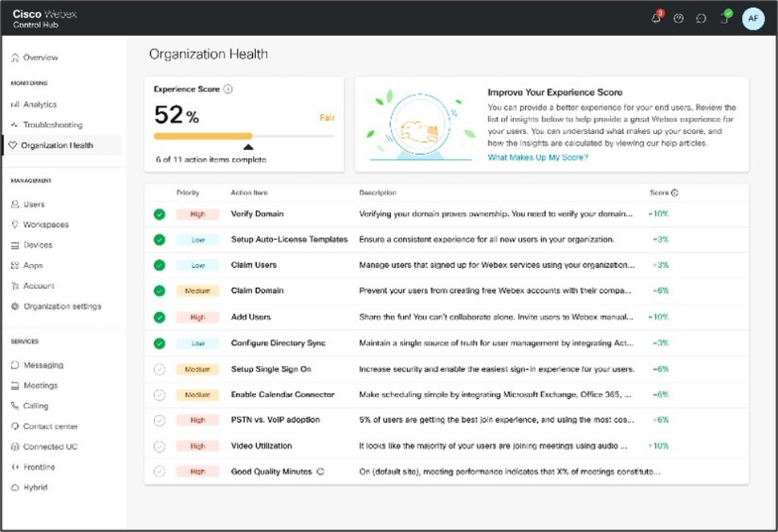Screen dimensions: 778x532
Task: Click the Experience Score progress bar
Action: (x=245, y=135)
